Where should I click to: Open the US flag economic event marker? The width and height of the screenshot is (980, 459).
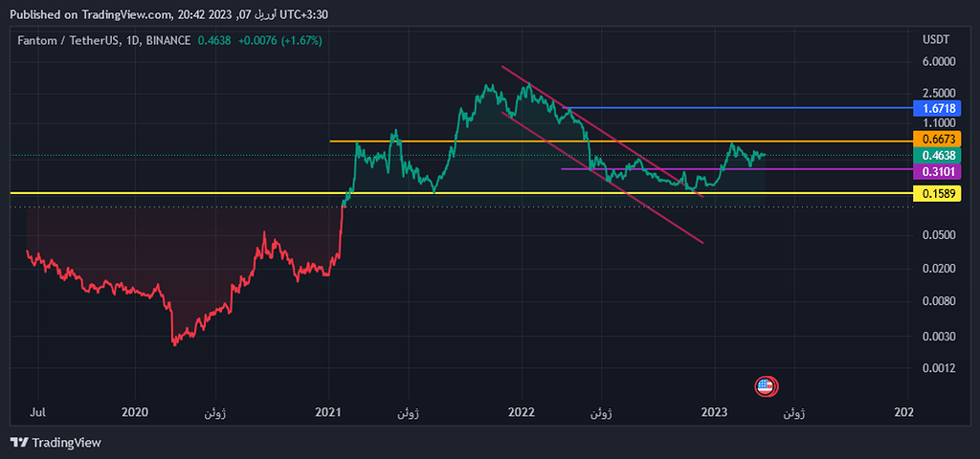[x=765, y=386]
